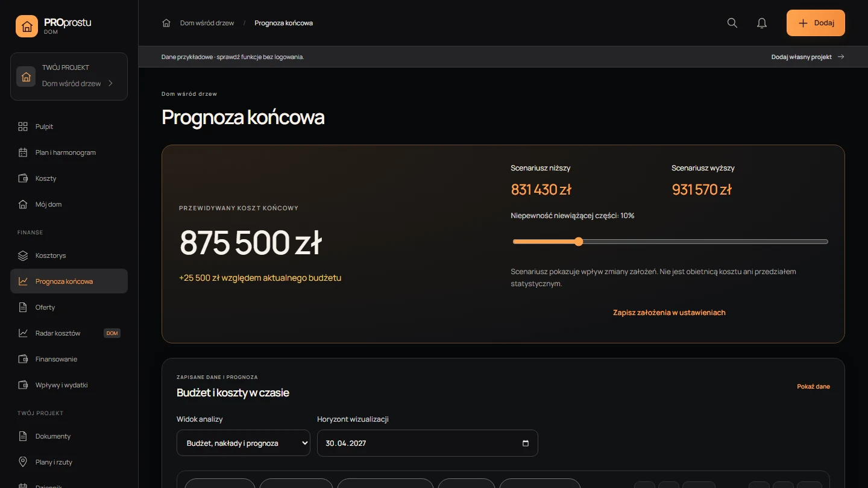Click the Oferty document icon
Screen dimensions: 868x488
pyautogui.click(x=23, y=307)
